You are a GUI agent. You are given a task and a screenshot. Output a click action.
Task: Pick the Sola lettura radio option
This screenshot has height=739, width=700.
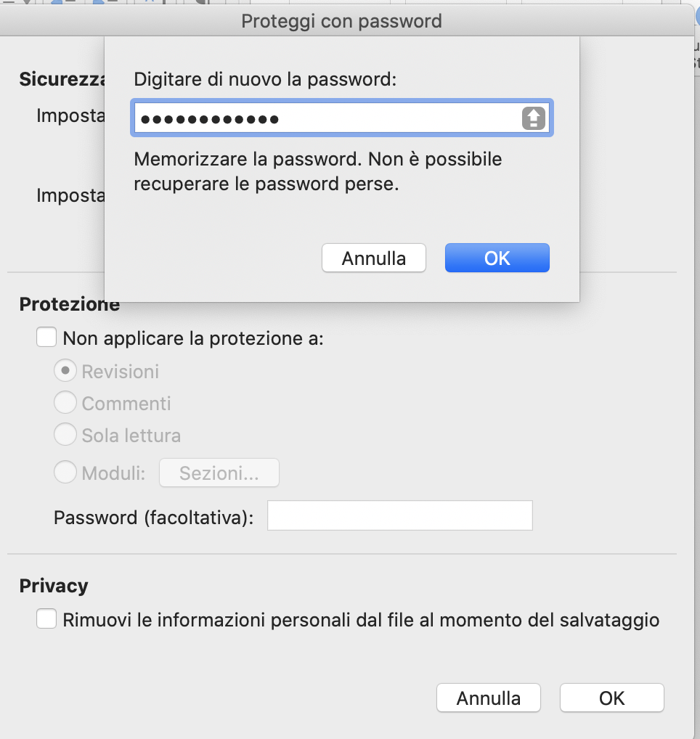click(x=65, y=434)
